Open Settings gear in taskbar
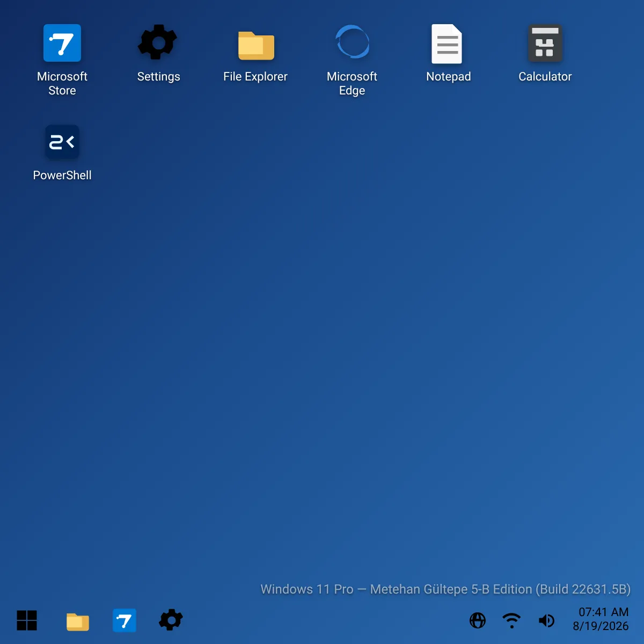The height and width of the screenshot is (644, 644). click(x=171, y=620)
